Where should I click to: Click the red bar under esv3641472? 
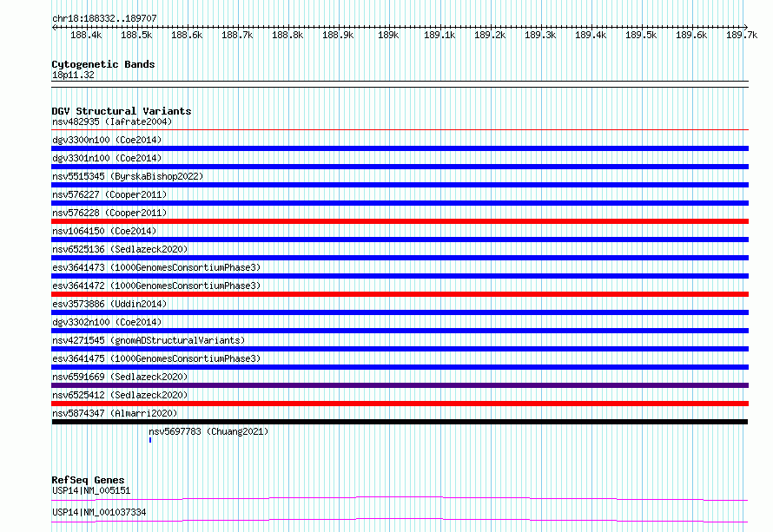click(x=400, y=294)
